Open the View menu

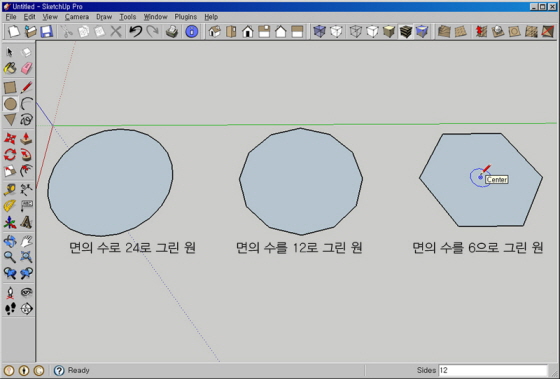tap(50, 17)
